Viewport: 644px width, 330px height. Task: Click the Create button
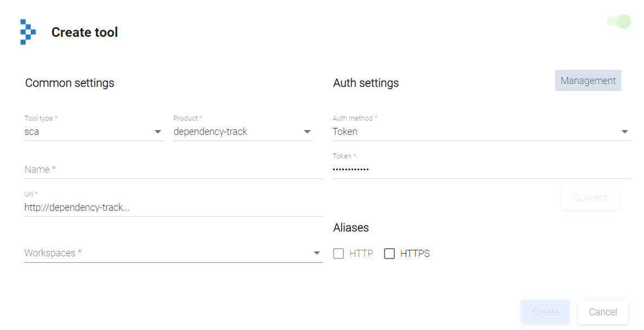point(545,312)
